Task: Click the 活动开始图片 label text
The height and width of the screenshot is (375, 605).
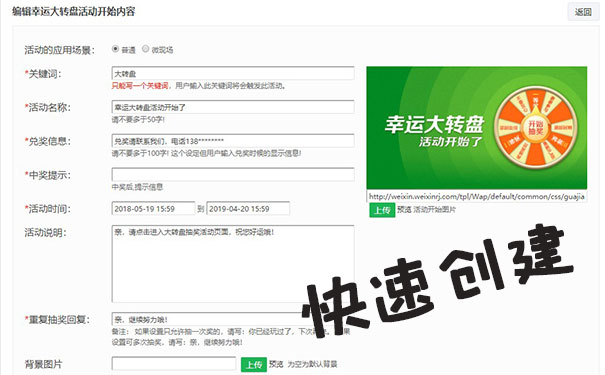Action: coord(434,209)
